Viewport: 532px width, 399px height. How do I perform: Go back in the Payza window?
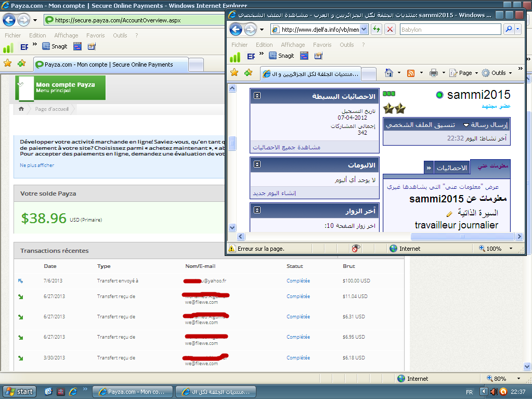click(9, 20)
